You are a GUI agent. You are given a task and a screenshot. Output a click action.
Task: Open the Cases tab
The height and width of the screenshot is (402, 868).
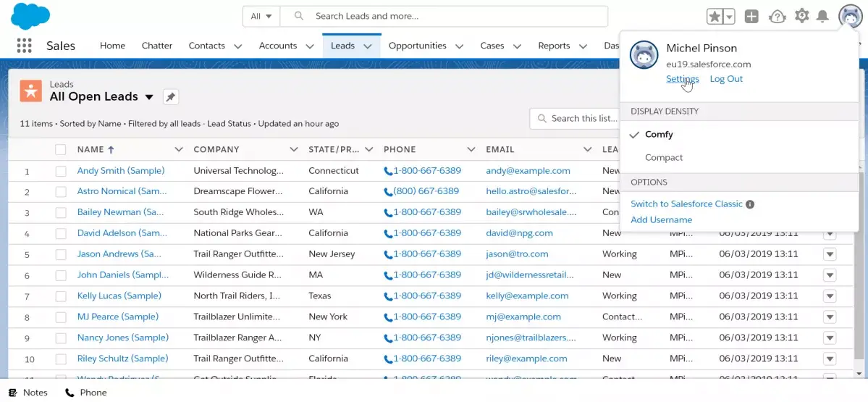[492, 46]
